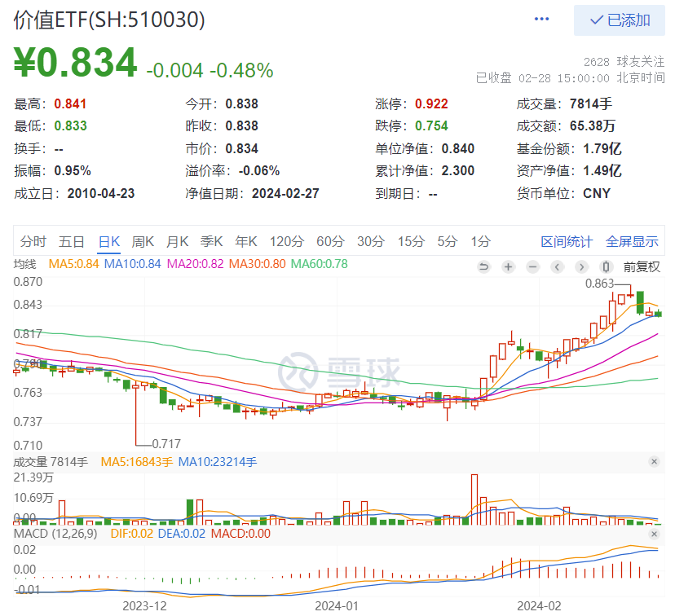Click the reset chart undo icon
The height and width of the screenshot is (616, 675).
483,266
